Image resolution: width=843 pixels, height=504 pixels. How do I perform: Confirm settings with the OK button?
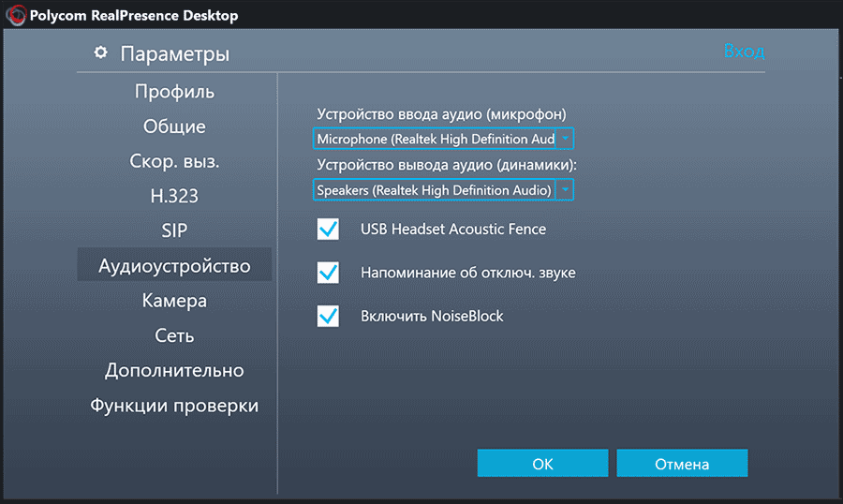(542, 463)
